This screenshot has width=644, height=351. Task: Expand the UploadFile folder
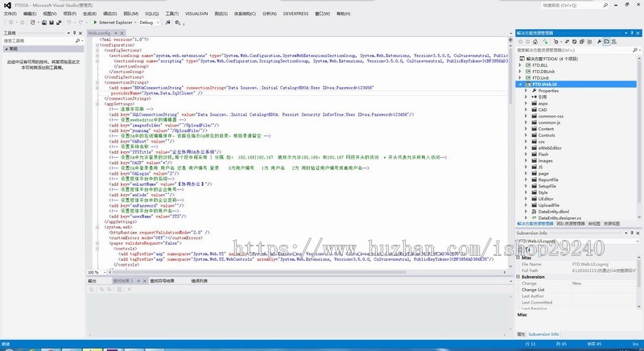click(x=526, y=204)
